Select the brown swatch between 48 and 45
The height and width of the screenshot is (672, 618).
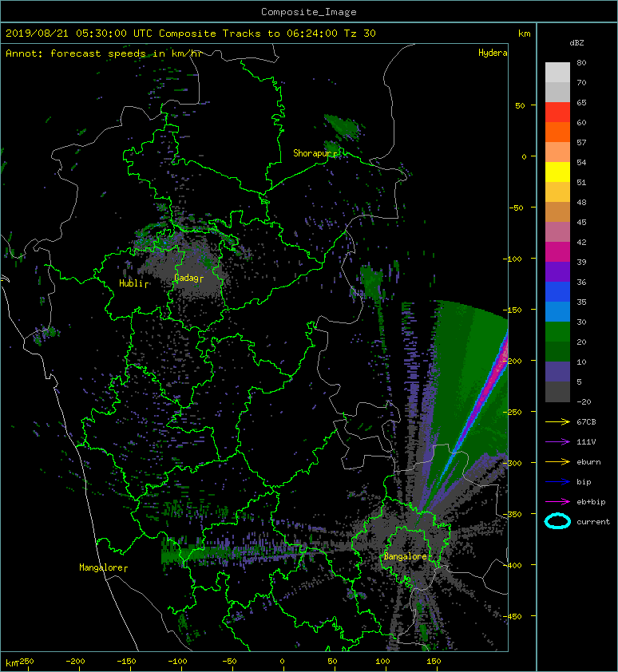point(557,211)
